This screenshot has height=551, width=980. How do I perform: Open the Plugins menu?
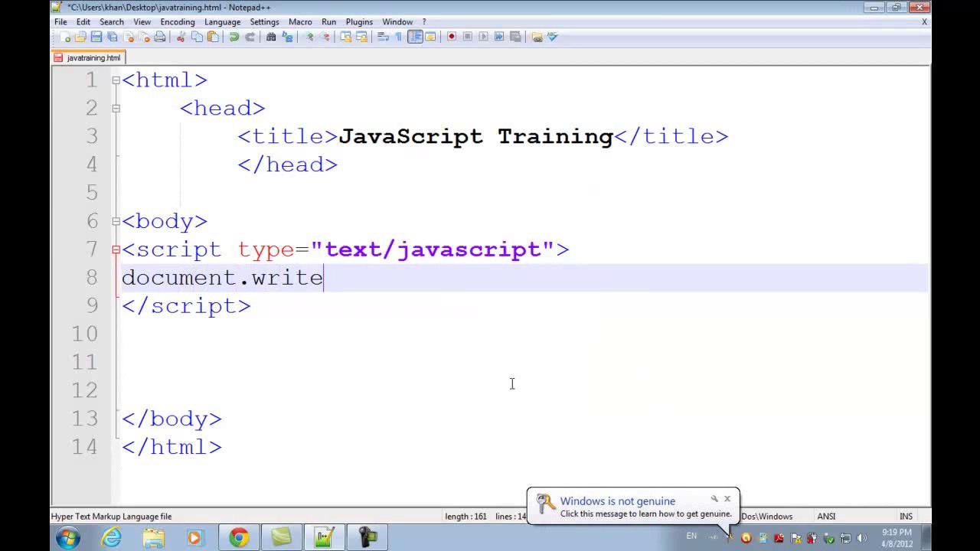pos(359,22)
